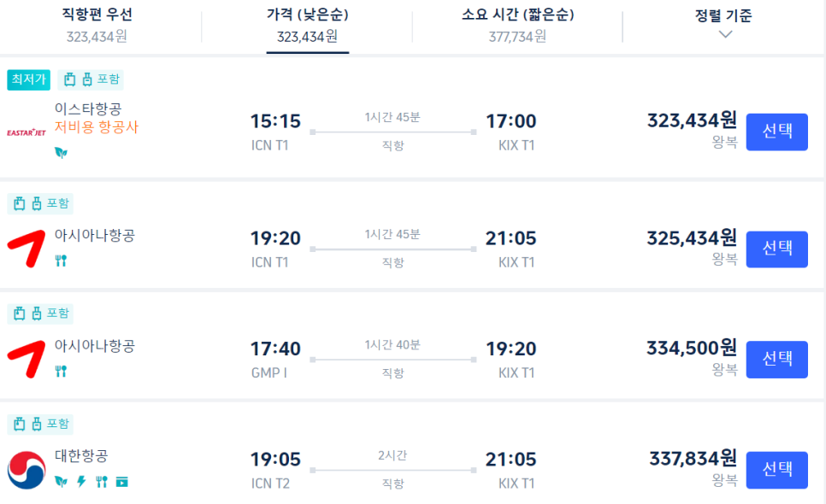
Task: Click the Asiana logo on the 19:20 flight
Action: [26, 249]
